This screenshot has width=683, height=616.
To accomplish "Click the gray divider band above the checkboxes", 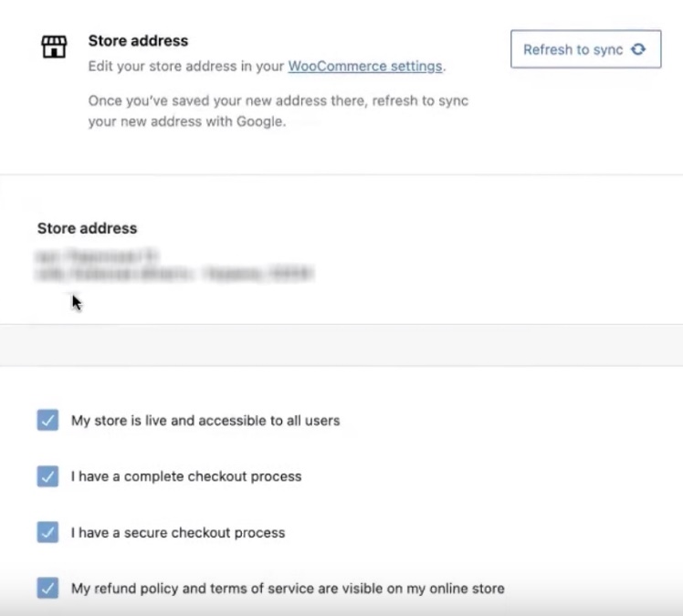I will click(341, 345).
